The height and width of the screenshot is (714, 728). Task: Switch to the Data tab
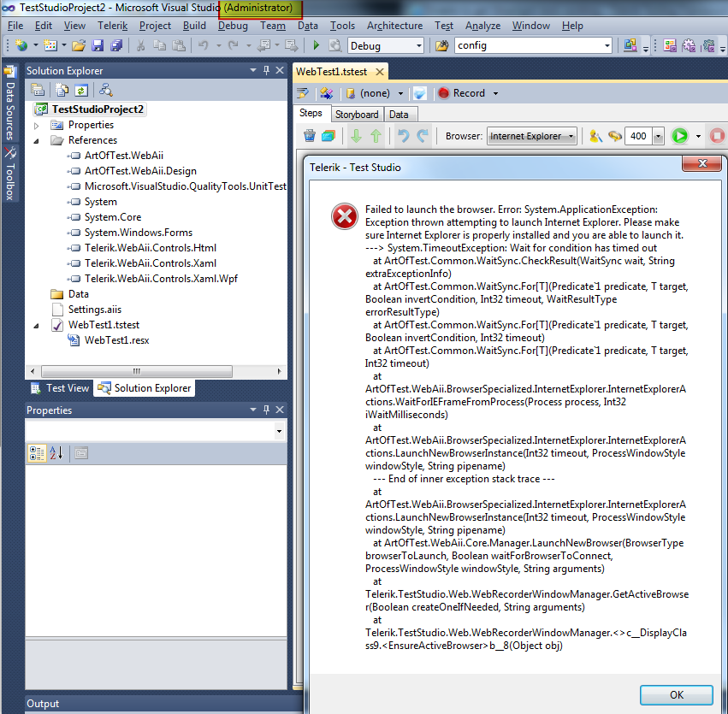pos(399,114)
